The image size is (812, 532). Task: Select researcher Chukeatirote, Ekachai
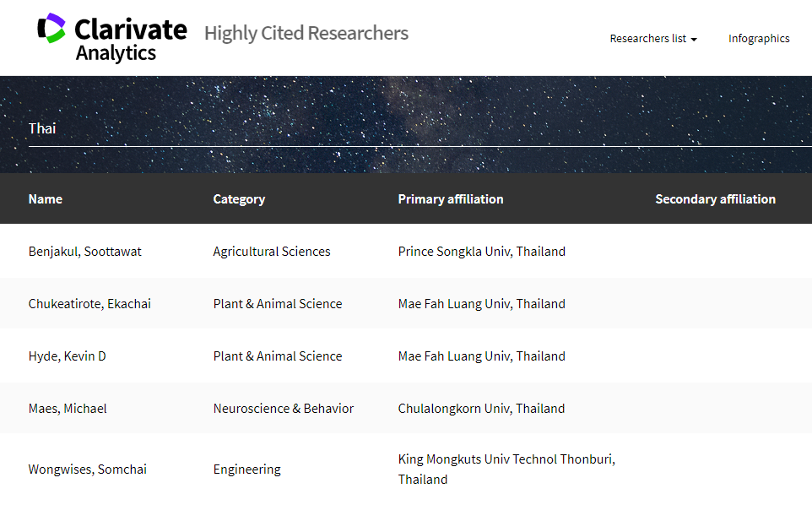(x=89, y=304)
